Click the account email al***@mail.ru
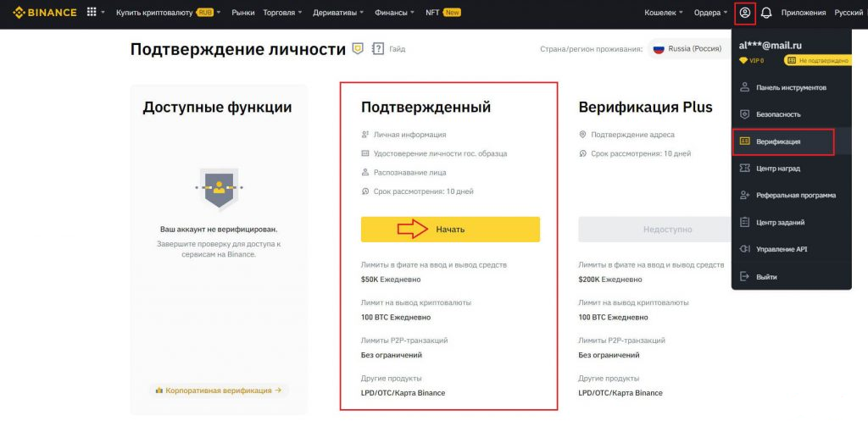Image resolution: width=868 pixels, height=421 pixels. [x=770, y=46]
